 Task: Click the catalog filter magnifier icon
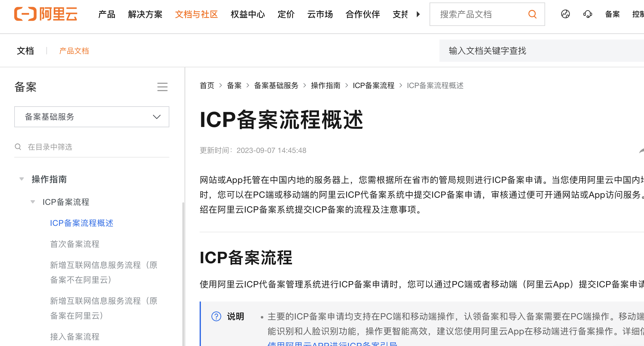[18, 147]
